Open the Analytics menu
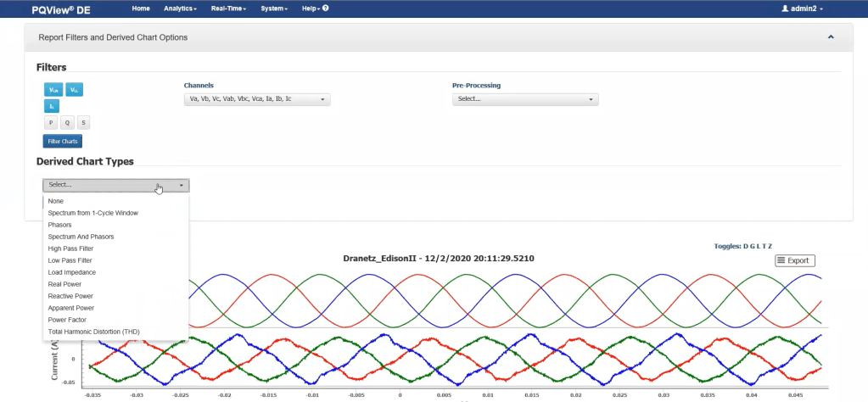This screenshot has height=402, width=868. 179,8
